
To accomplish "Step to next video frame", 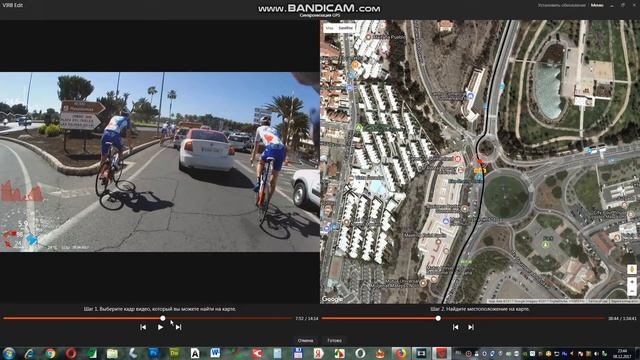I will click(x=178, y=327).
